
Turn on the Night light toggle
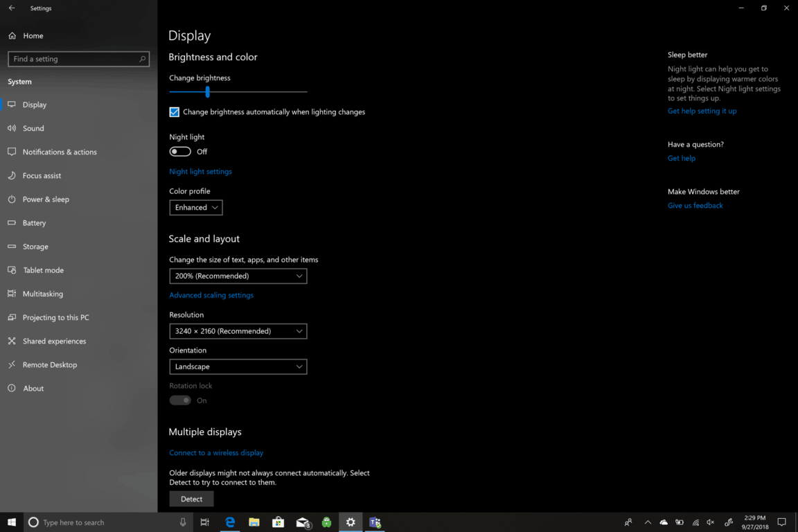click(x=180, y=152)
